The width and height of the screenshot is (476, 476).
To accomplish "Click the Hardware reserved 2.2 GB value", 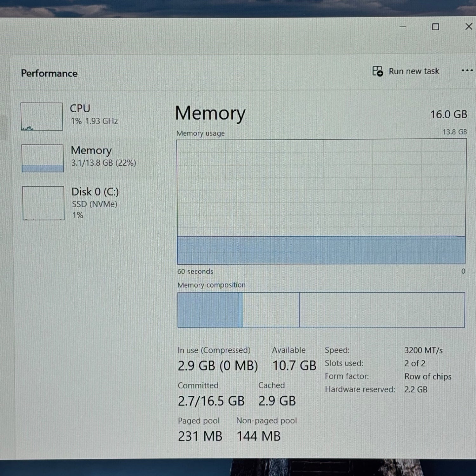I will 416,389.
